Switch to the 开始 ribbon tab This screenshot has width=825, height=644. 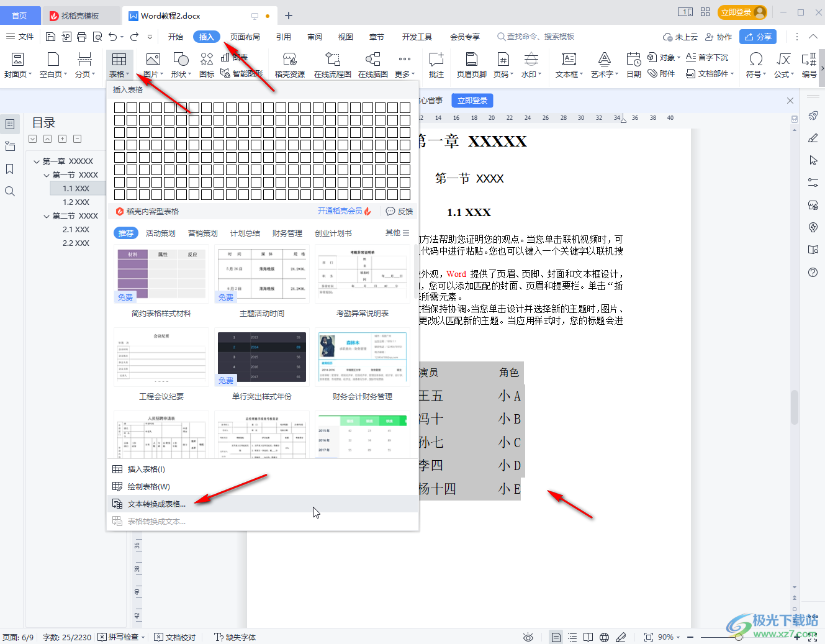[176, 37]
